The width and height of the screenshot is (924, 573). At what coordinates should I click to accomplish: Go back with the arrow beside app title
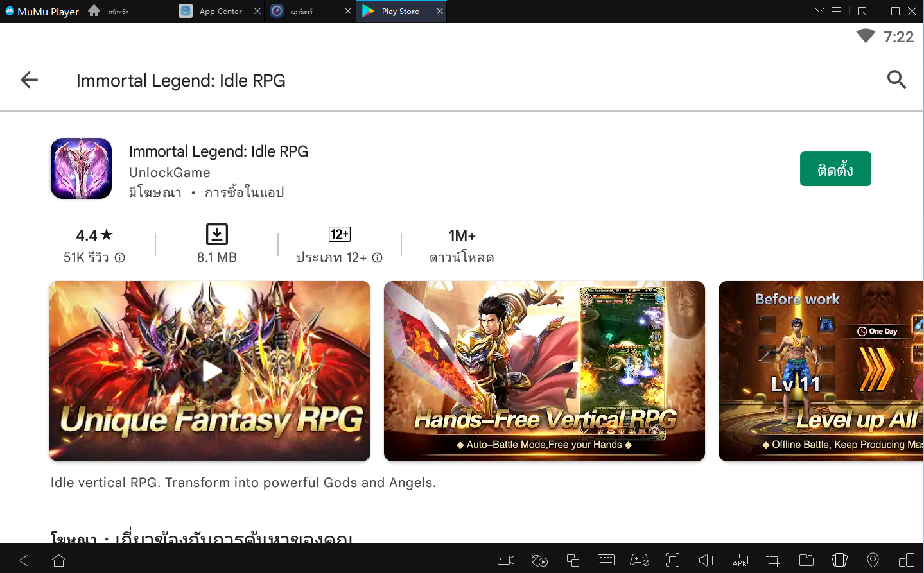coord(30,80)
